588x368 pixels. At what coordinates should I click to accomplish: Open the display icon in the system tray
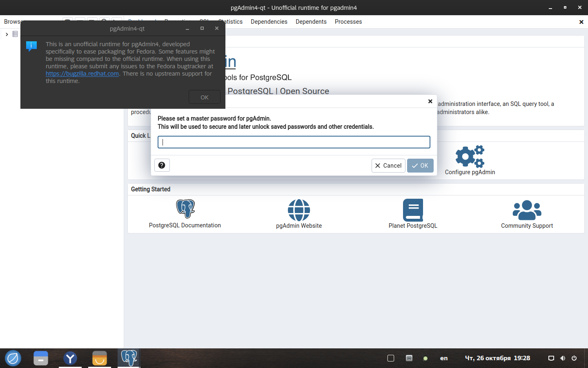tap(551, 358)
